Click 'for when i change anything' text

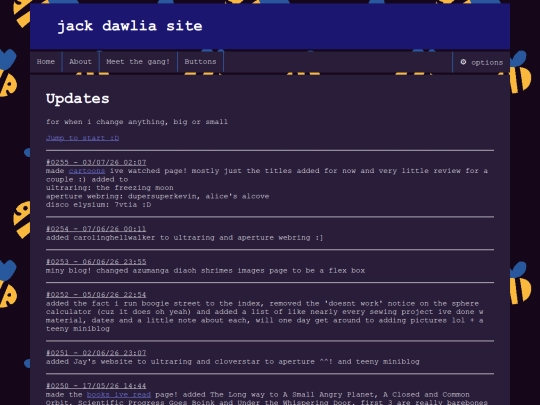108,122
